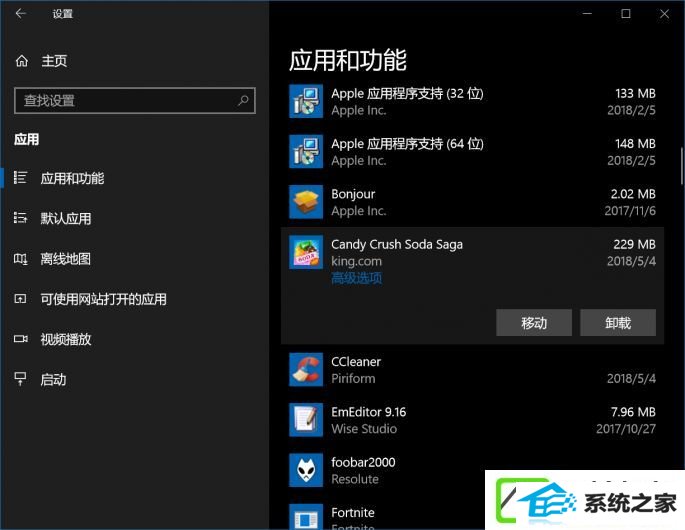Click the 启动 startup icon
Viewport: 685px width, 530px height.
tap(20, 378)
